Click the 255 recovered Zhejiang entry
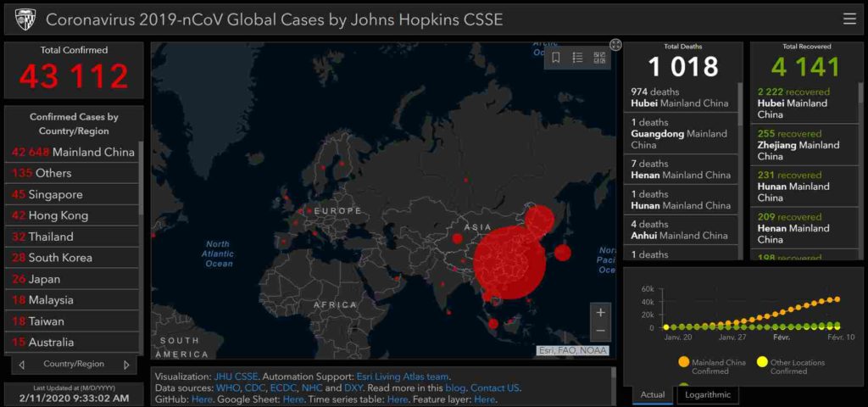Screen dimensions: 868x407 pos(804,144)
